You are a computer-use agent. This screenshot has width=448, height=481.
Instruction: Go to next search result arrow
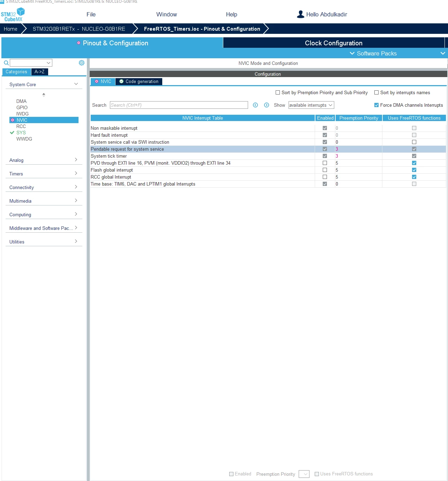click(x=267, y=105)
